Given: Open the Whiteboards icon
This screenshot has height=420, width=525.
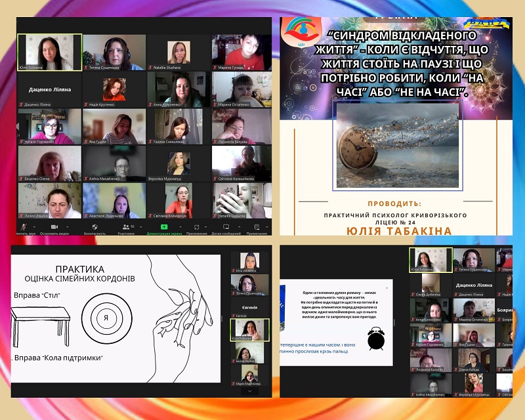Looking at the screenshot, I should click(x=226, y=227).
